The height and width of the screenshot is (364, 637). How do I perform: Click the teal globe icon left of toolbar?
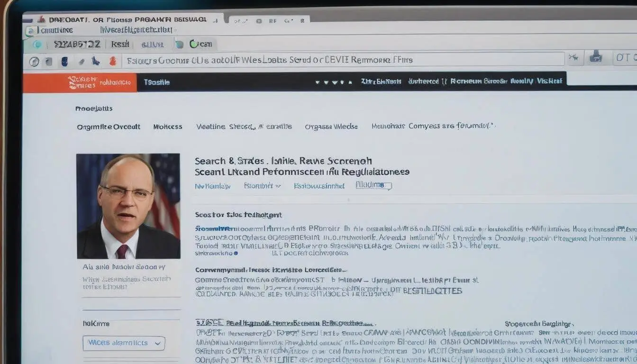pyautogui.click(x=36, y=45)
